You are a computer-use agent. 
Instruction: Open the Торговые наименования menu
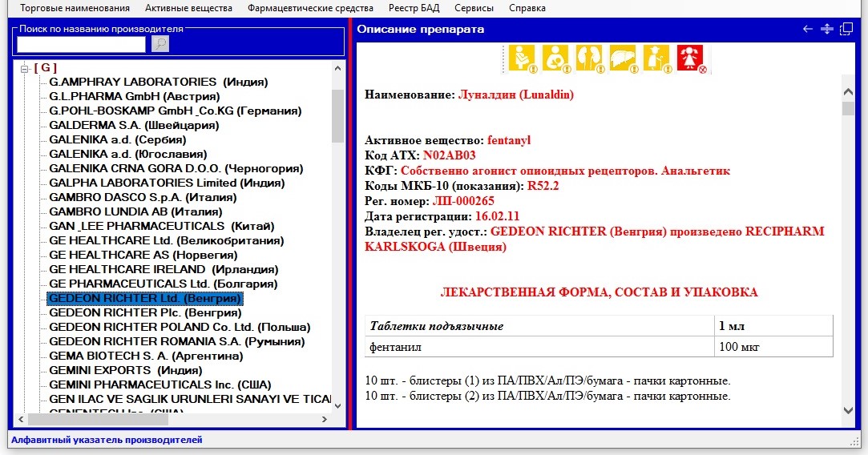click(75, 8)
